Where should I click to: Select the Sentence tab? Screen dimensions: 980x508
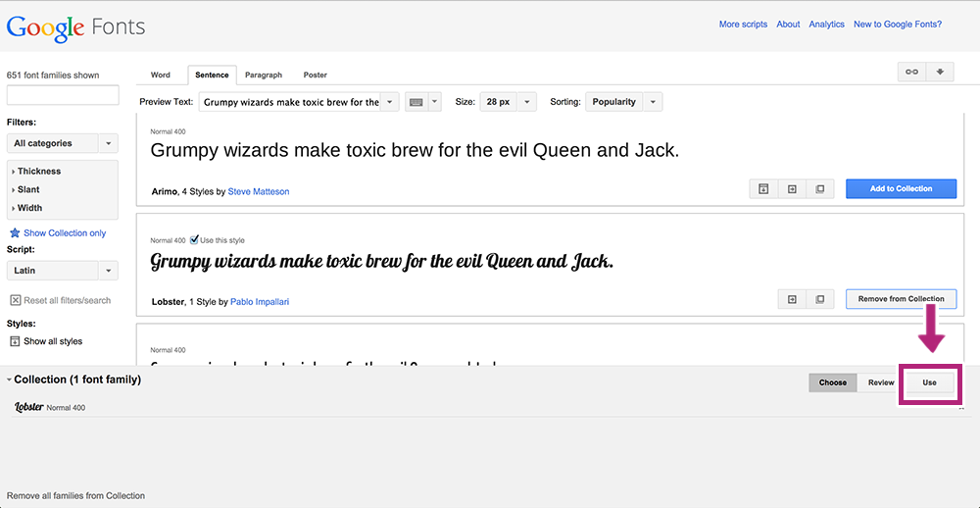click(212, 75)
